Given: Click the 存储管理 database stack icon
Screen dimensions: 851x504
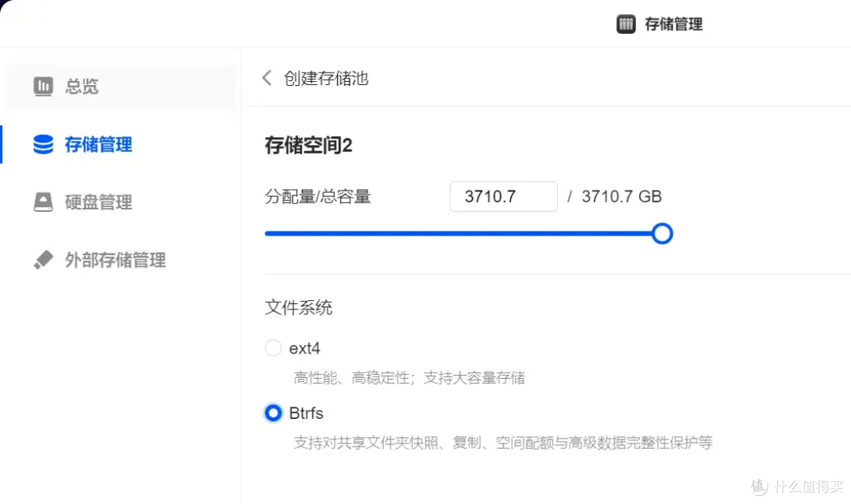Looking at the screenshot, I should [x=43, y=144].
